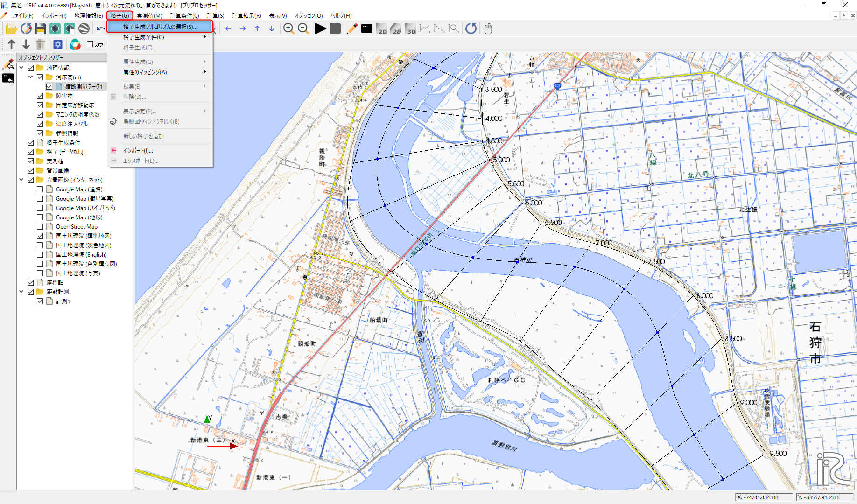Screen dimensions: 857x504
Task: Open the 計算条件(C) menu
Action: (184, 16)
